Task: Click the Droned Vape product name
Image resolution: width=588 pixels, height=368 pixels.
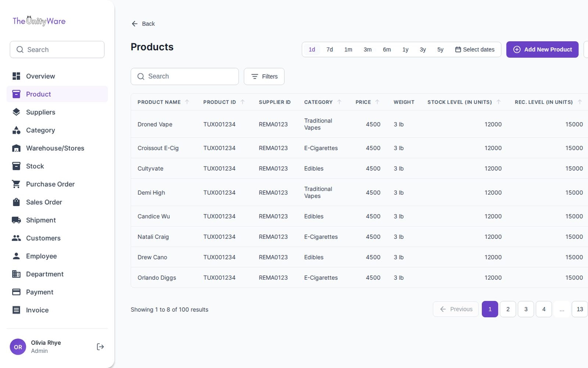Action: [x=155, y=124]
